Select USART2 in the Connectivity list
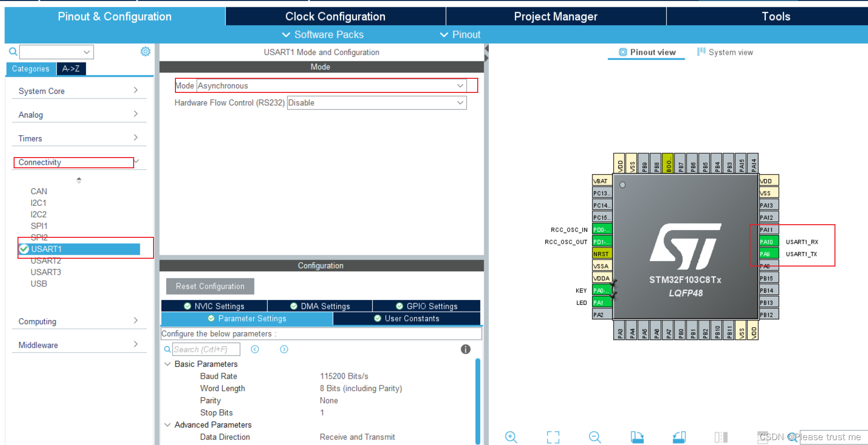Viewport: 868px width, 445px height. click(46, 261)
